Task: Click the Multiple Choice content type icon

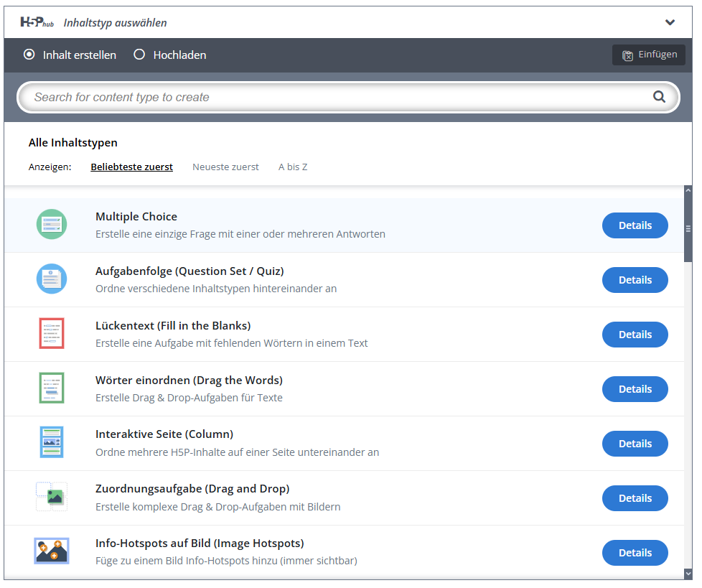Action: tap(52, 225)
